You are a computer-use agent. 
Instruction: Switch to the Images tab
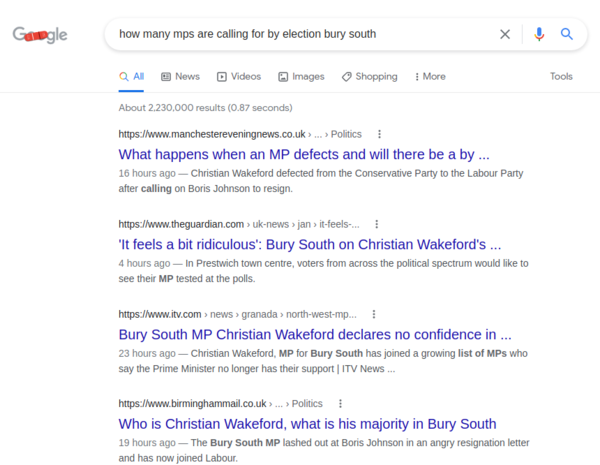(301, 77)
